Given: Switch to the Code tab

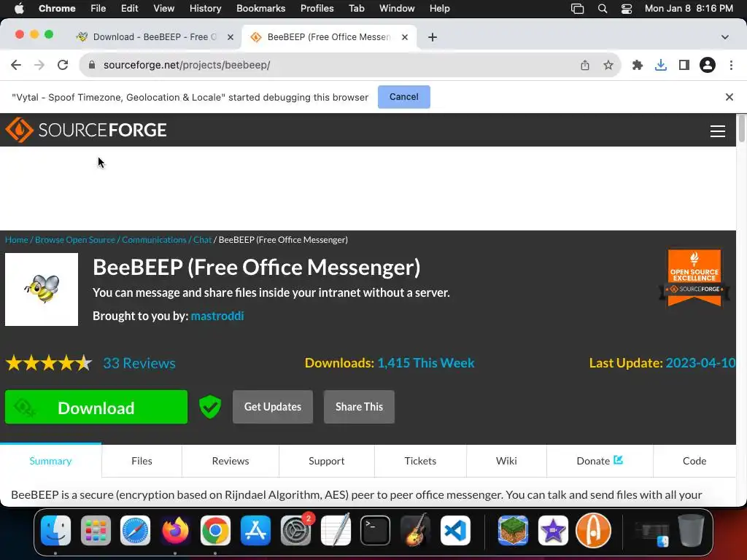Looking at the screenshot, I should pos(694,461).
